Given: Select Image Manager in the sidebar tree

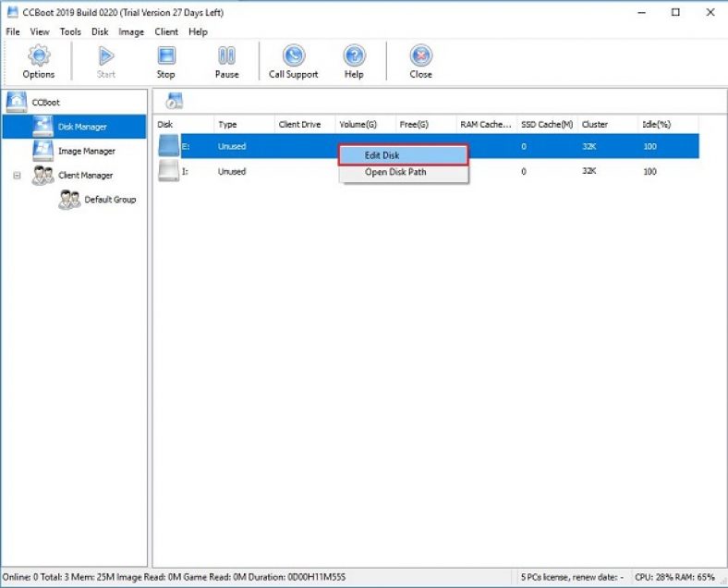Looking at the screenshot, I should click(x=86, y=151).
